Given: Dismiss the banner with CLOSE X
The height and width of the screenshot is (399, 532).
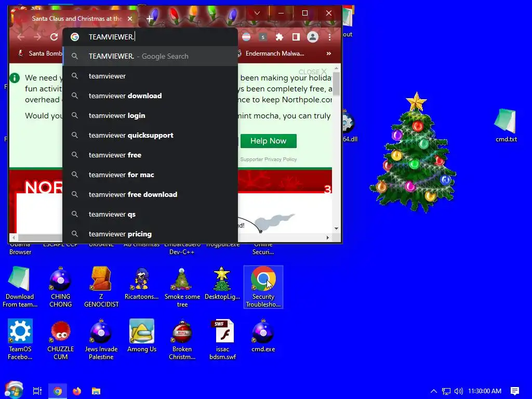Looking at the screenshot, I should click(x=312, y=72).
